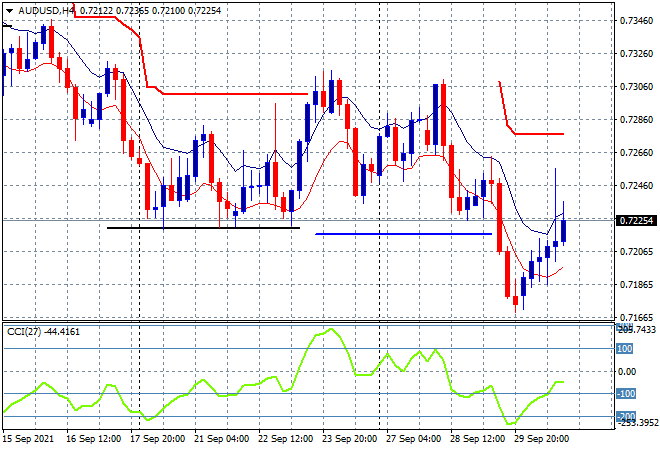Image resolution: width=660 pixels, height=450 pixels.
Task: Click the 27 Sep 04:00 time label
Action: coord(413,439)
